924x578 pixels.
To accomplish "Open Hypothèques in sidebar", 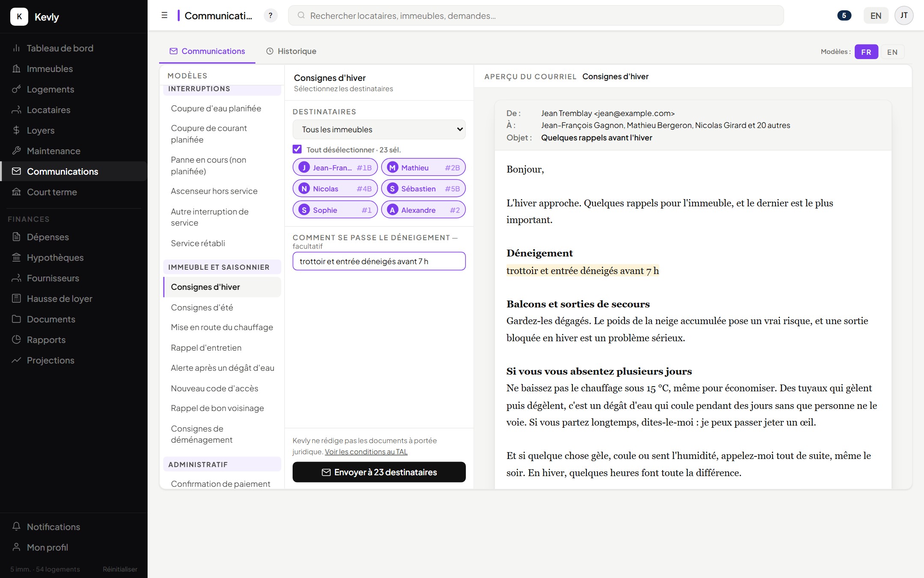I will coord(74,257).
